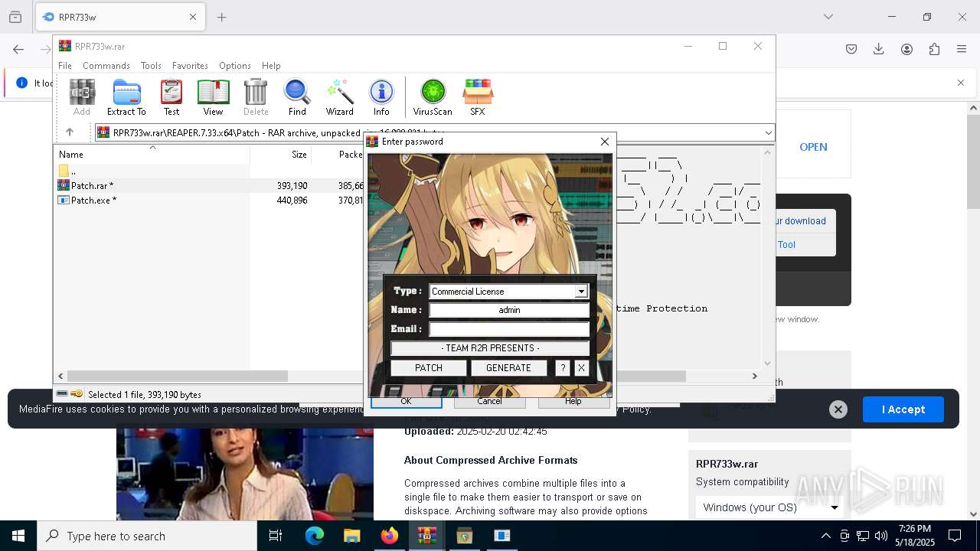Open File Explorer from taskbar
980x551 pixels.
[351, 536]
